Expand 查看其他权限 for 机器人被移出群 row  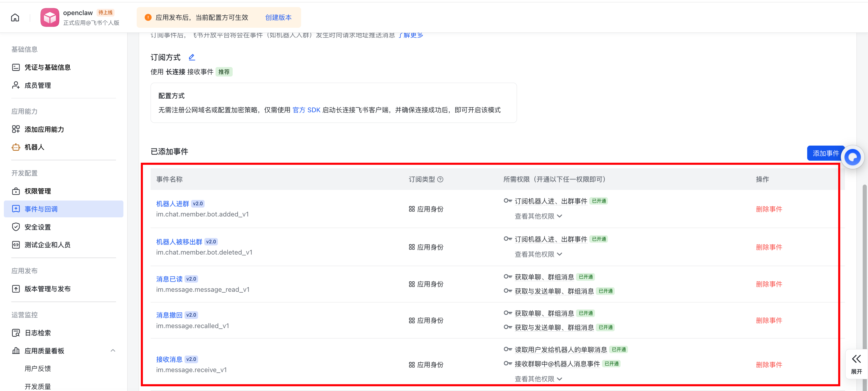point(539,254)
